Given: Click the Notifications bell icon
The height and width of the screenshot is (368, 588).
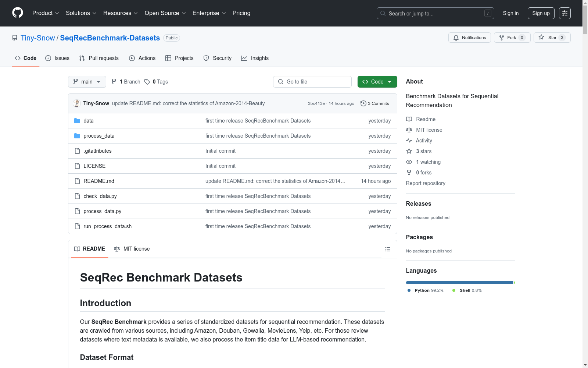Looking at the screenshot, I should [x=456, y=37].
